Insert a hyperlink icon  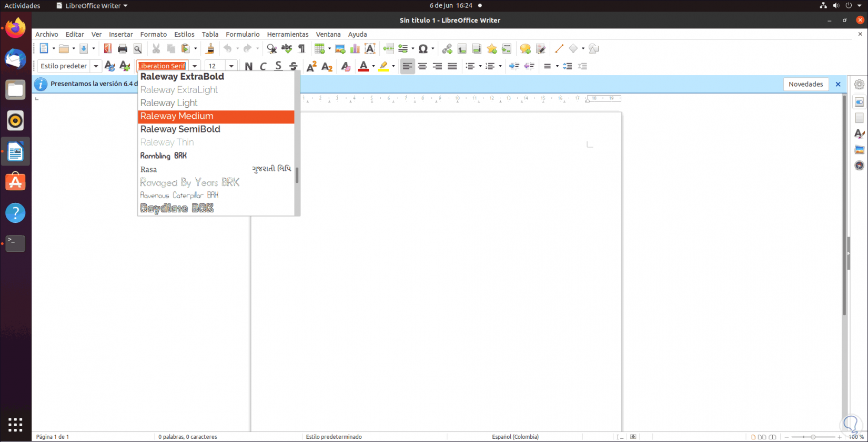click(447, 49)
